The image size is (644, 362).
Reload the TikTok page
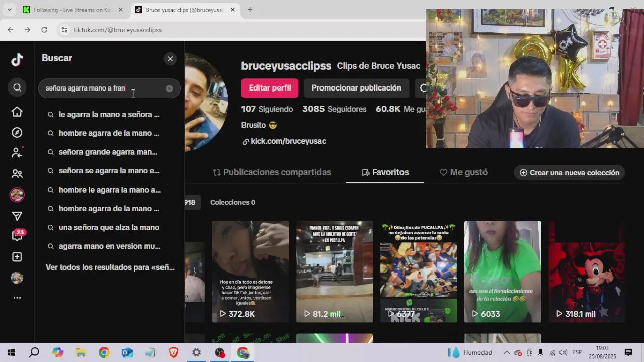(44, 30)
